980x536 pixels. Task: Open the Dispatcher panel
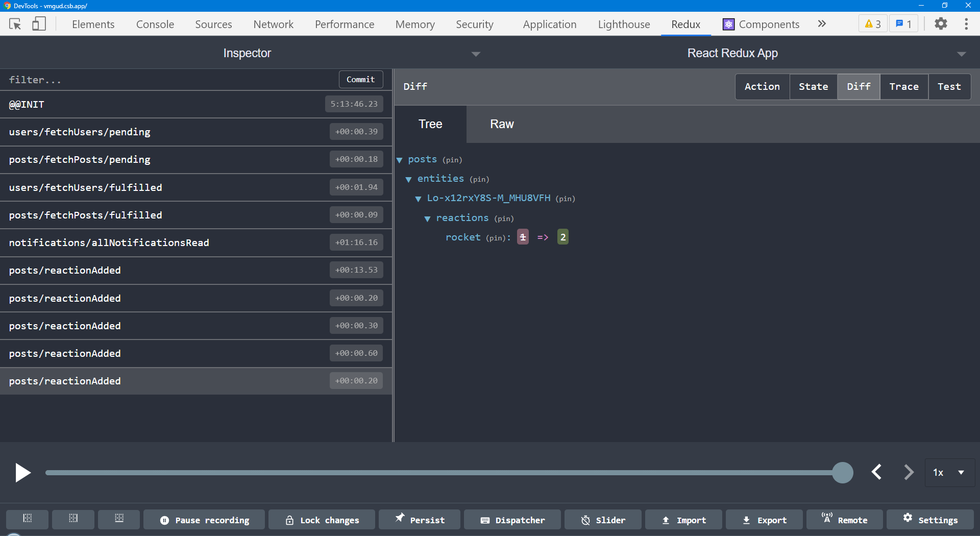click(x=512, y=520)
